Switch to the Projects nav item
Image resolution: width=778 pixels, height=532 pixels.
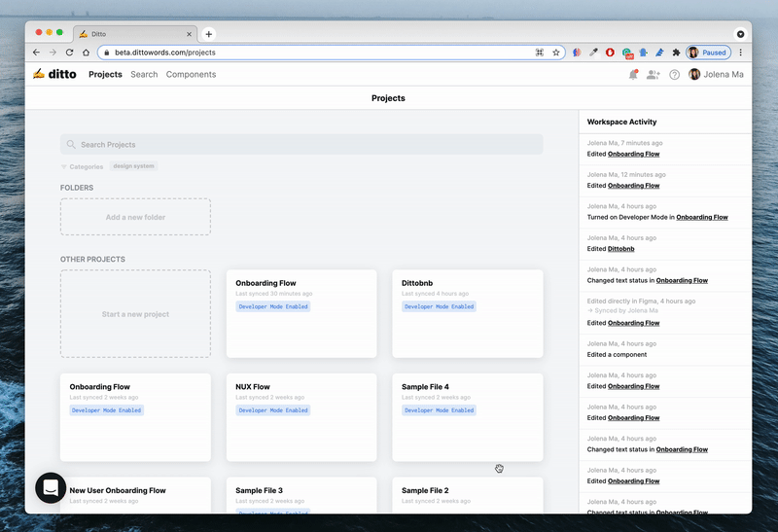pos(105,75)
